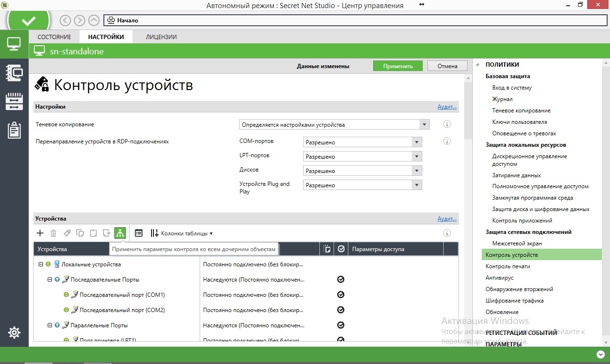Toggle check mark for Параллельные Порты row
This screenshot has width=610, height=364.
pyautogui.click(x=341, y=325)
